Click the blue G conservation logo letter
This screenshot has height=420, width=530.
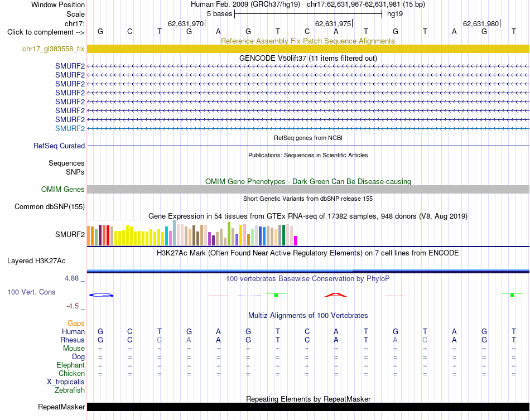(102, 295)
